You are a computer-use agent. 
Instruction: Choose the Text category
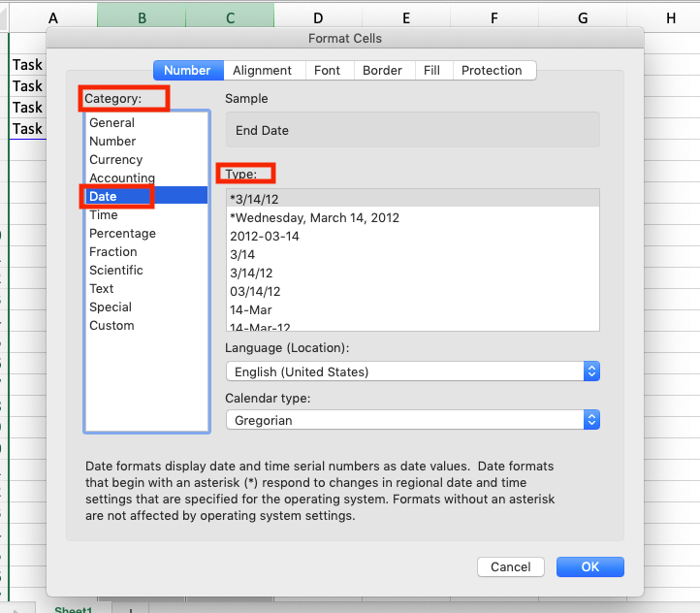point(146,288)
